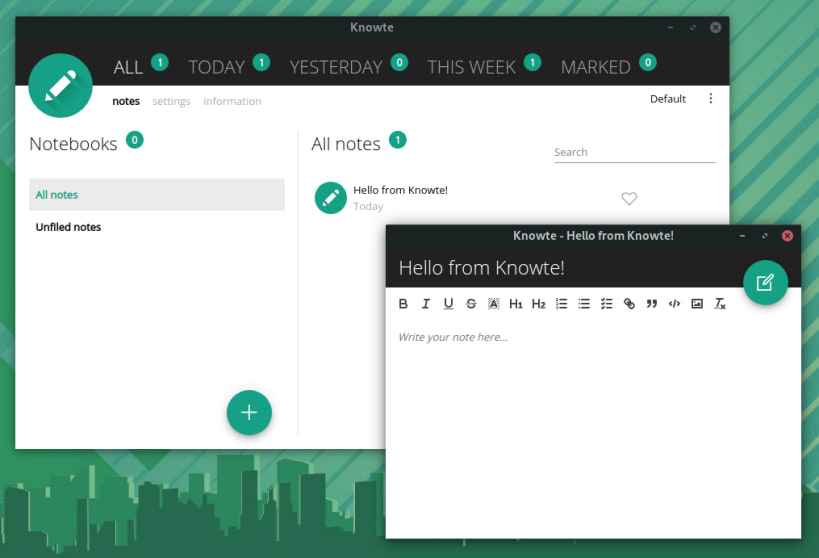Switch to the ALL filter tab

pyautogui.click(x=128, y=67)
